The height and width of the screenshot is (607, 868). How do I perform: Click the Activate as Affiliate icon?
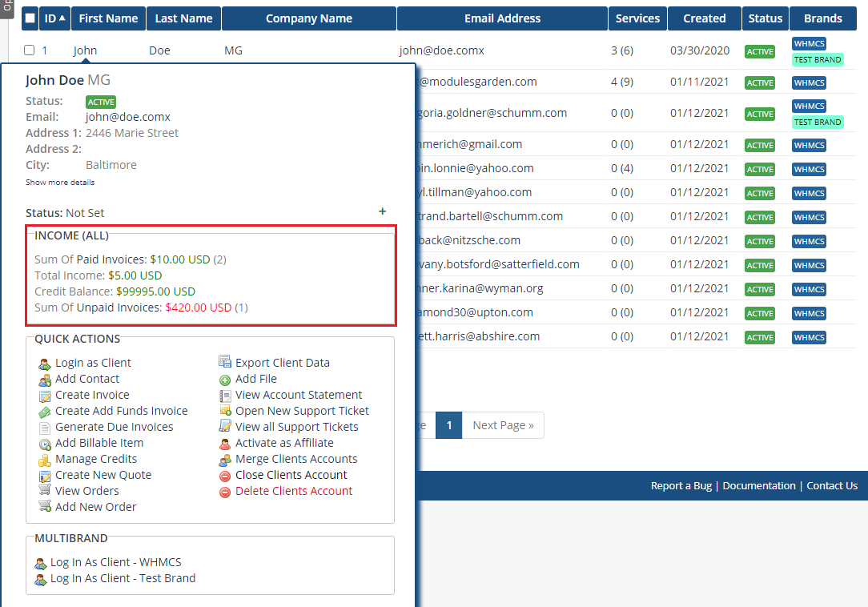point(225,444)
